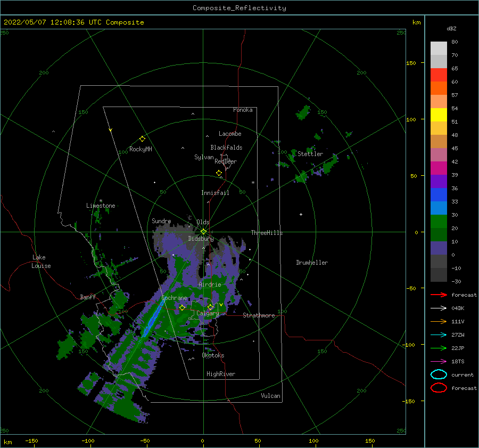Image resolution: width=479 pixels, height=448 pixels.
Task: Click the cyan 27ZW arrow in legend
Action: (x=439, y=335)
